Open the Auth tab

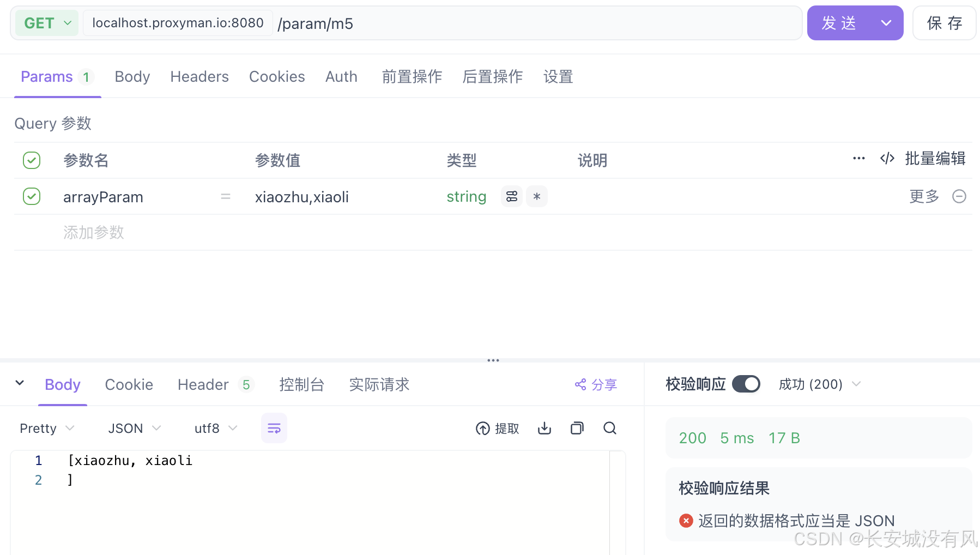(341, 77)
